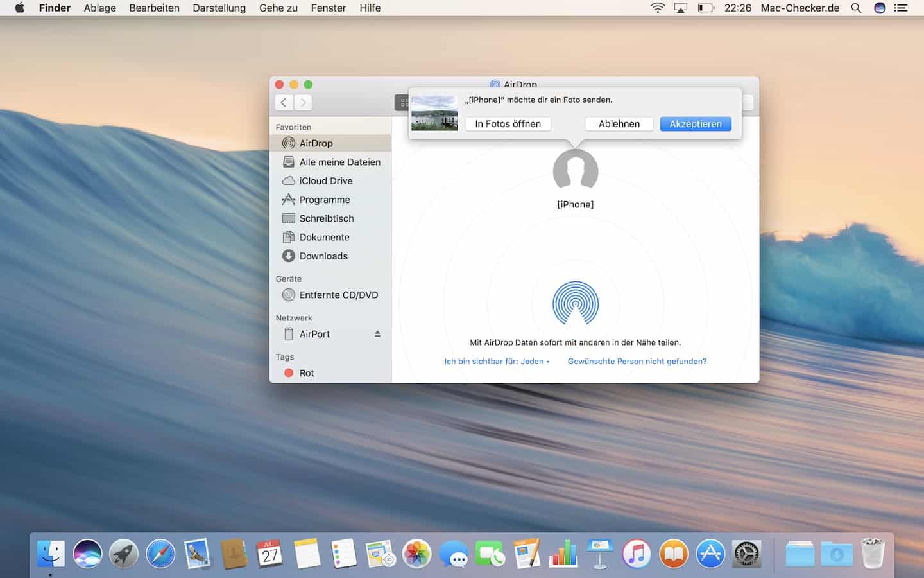
Task: Open Maps in the Dock
Action: [x=381, y=554]
